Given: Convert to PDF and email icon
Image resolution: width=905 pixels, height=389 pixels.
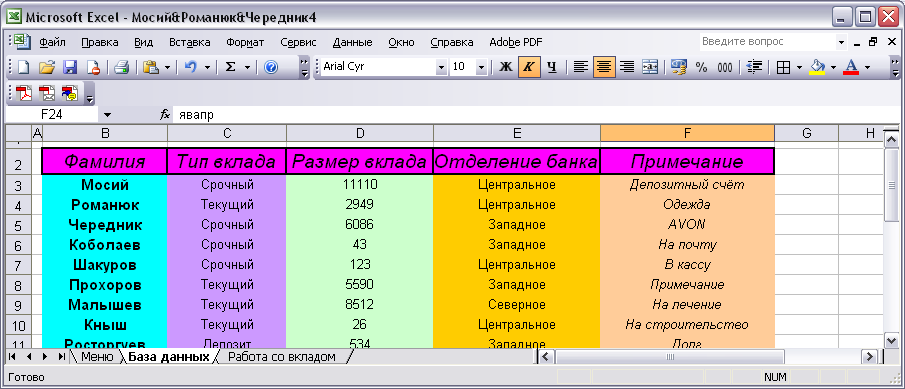Looking at the screenshot, I should click(x=47, y=93).
